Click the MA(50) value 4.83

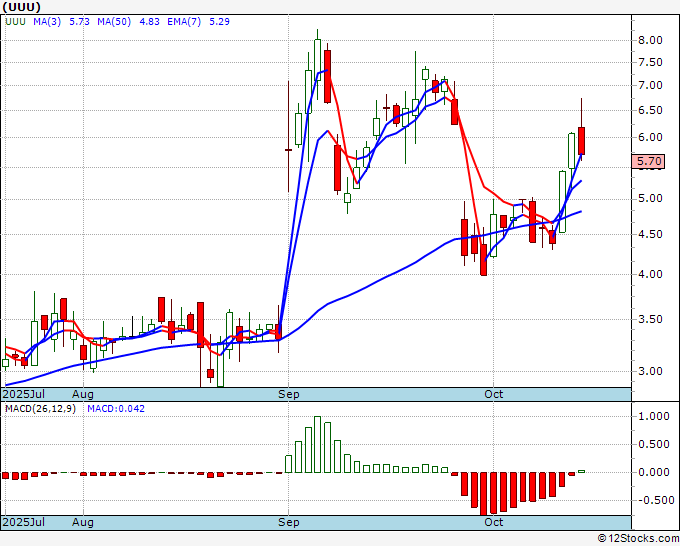click(x=149, y=22)
